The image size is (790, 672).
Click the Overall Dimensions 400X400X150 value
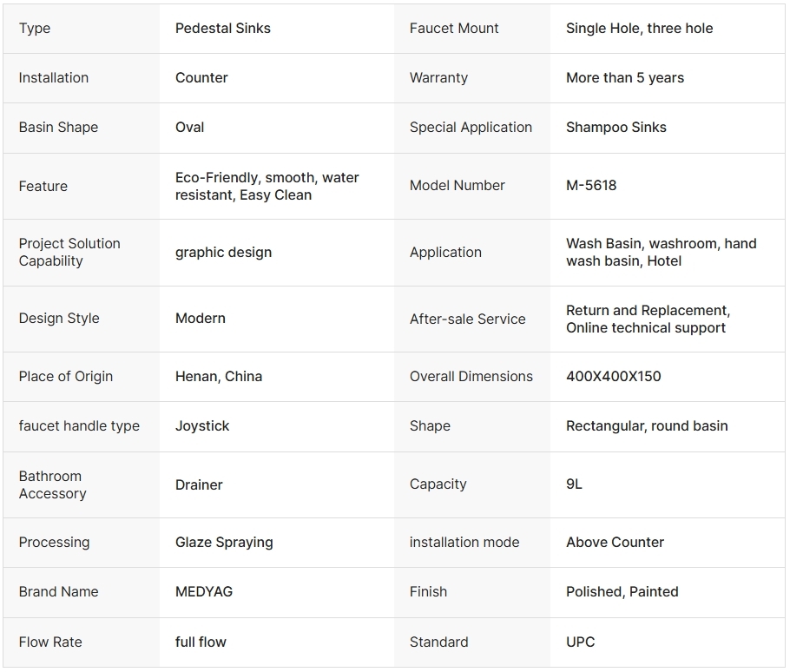pos(614,376)
